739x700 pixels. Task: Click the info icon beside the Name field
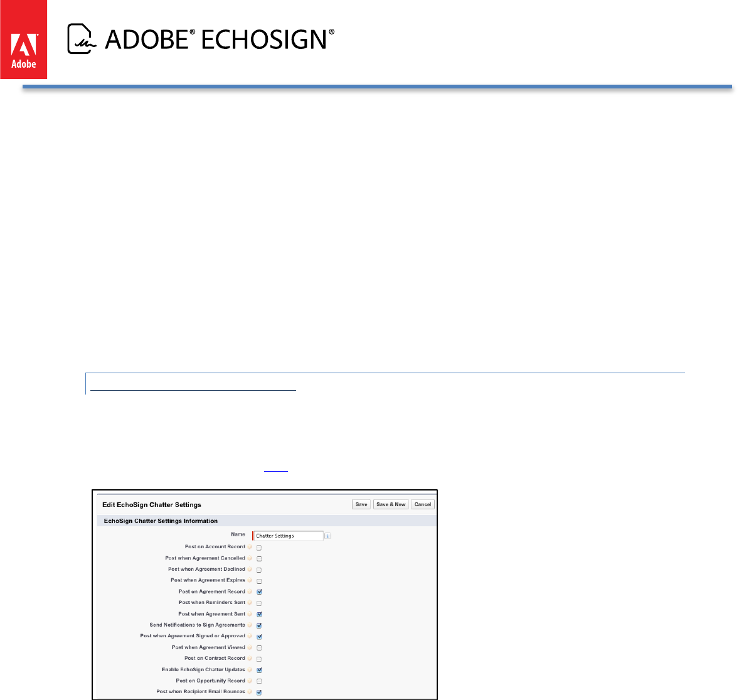(327, 536)
